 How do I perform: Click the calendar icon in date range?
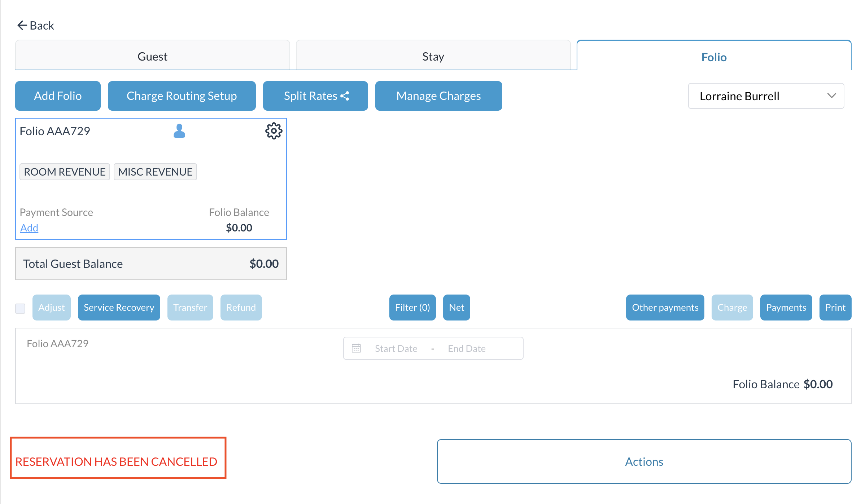pos(356,348)
